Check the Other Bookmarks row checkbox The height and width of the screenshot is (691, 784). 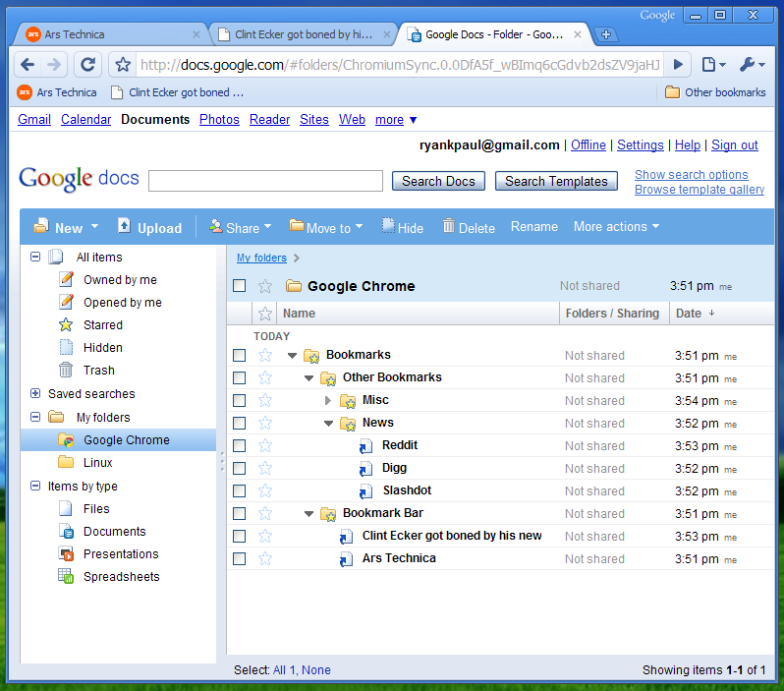(x=240, y=377)
